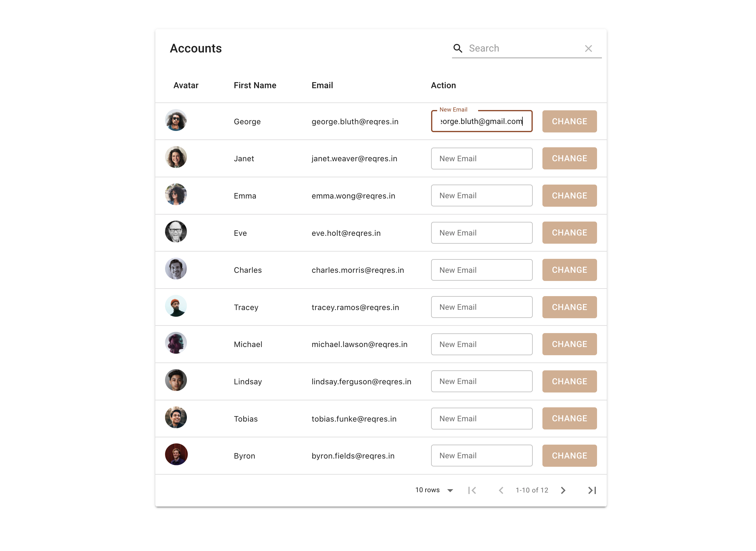Click CHANGE for Tobias's account

tap(569, 418)
